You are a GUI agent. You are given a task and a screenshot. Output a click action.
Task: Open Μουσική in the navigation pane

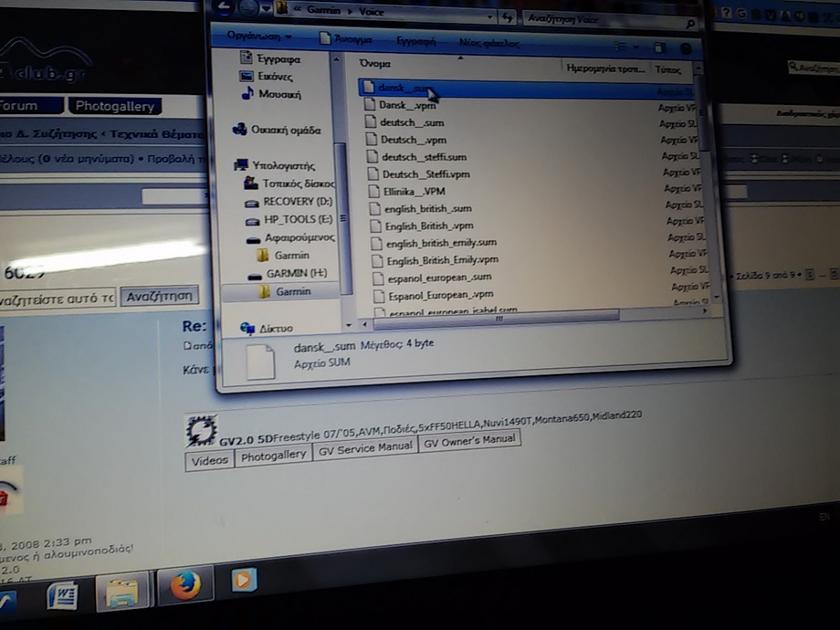271,94
